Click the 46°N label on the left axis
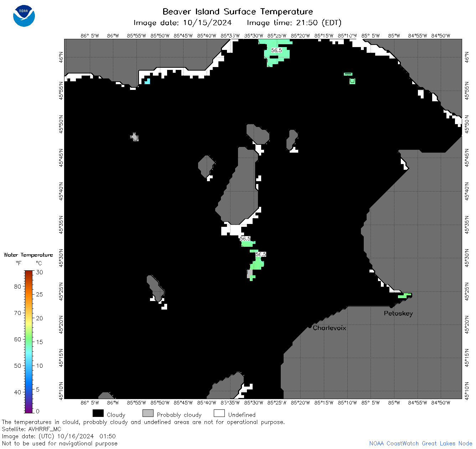The height and width of the screenshot is (449, 476). [x=61, y=57]
